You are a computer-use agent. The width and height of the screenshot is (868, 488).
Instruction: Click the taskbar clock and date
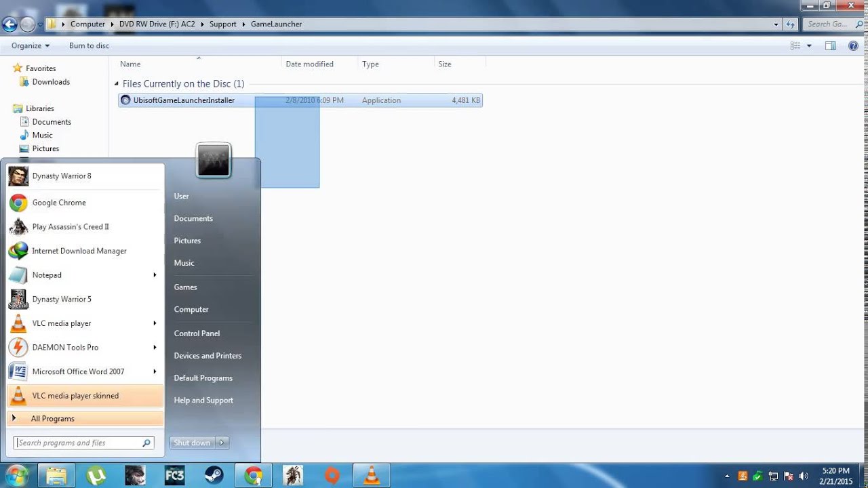tap(835, 476)
